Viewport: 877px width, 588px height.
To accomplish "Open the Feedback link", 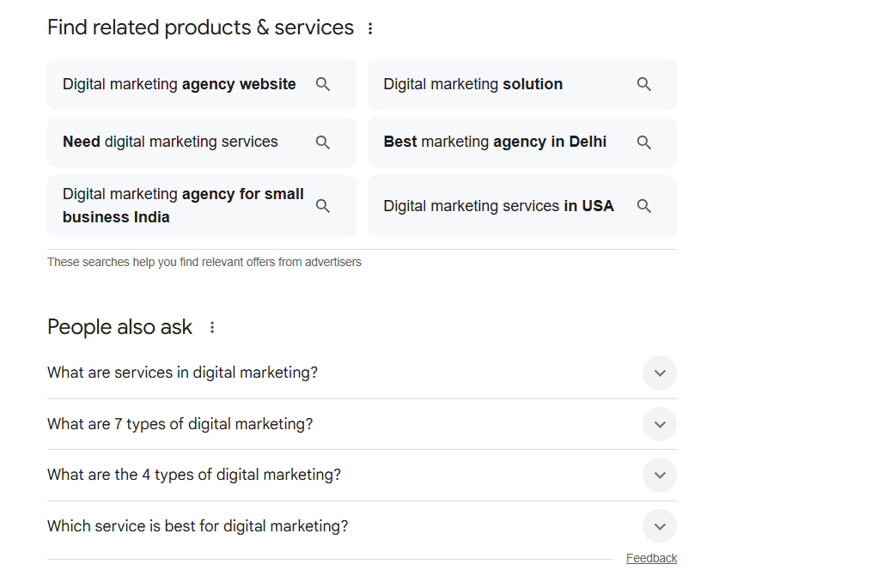I will pos(651,558).
